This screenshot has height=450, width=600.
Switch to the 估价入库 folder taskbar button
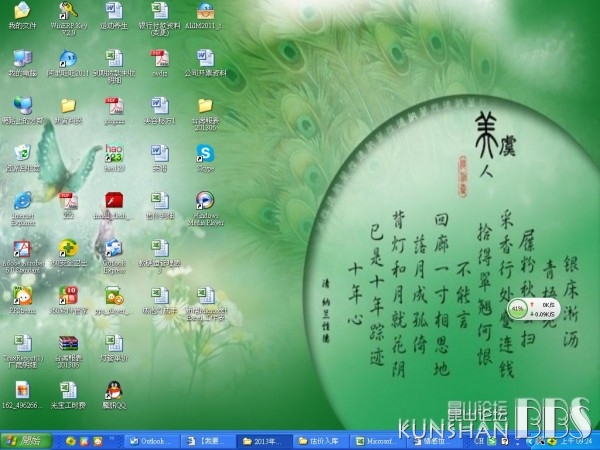click(321, 441)
